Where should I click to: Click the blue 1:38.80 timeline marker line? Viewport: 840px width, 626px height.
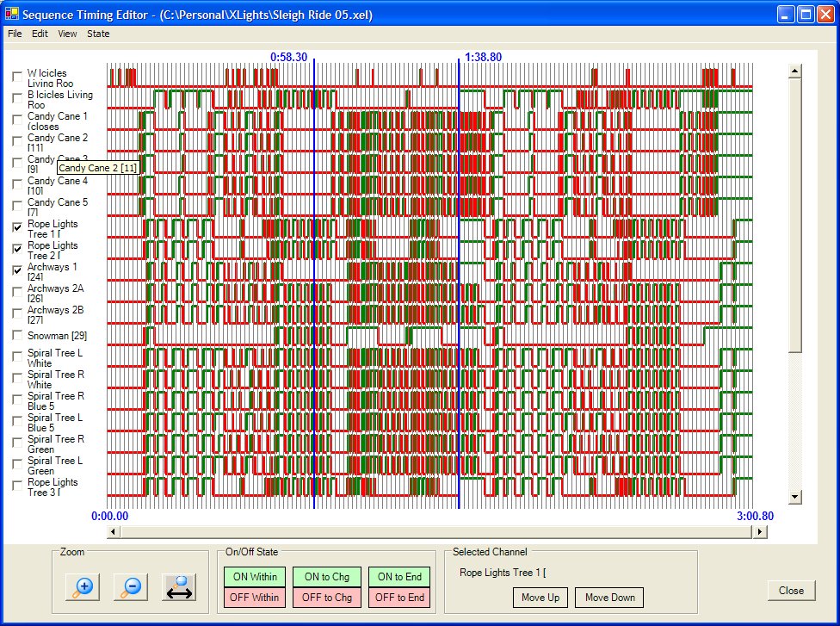tap(459, 284)
